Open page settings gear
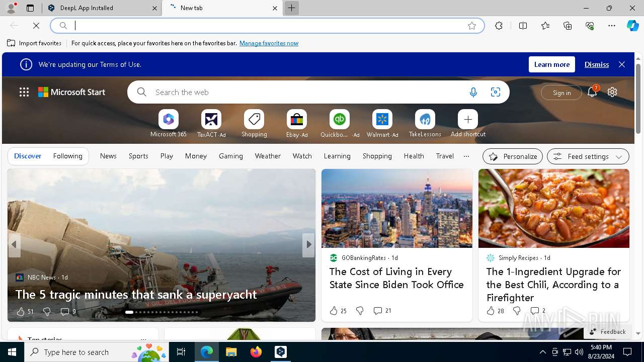This screenshot has height=362, width=644. coord(612,92)
